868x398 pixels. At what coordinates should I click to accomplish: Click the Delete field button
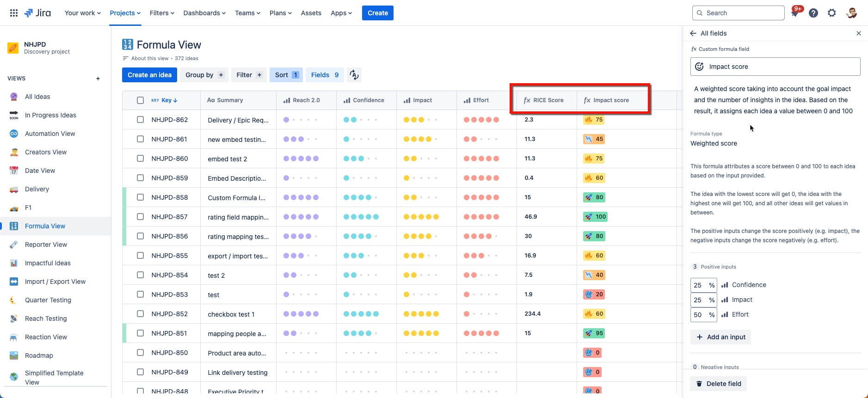coord(719,384)
